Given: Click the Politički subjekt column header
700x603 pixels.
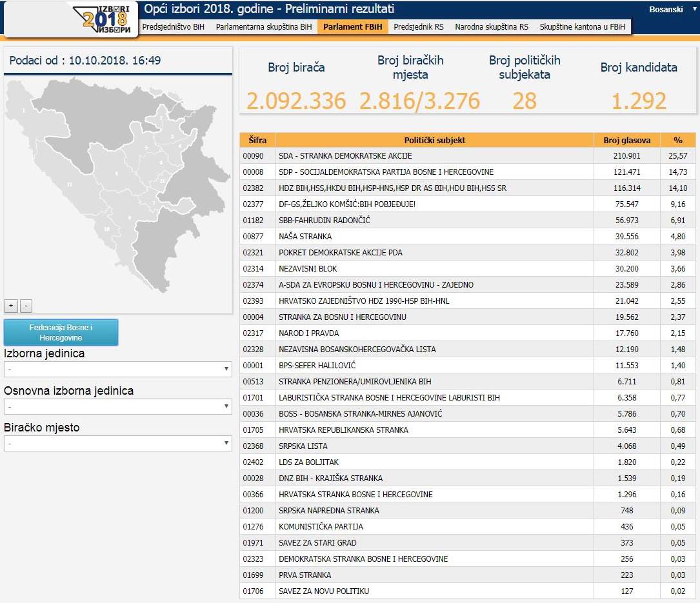Looking at the screenshot, I should [x=434, y=140].
